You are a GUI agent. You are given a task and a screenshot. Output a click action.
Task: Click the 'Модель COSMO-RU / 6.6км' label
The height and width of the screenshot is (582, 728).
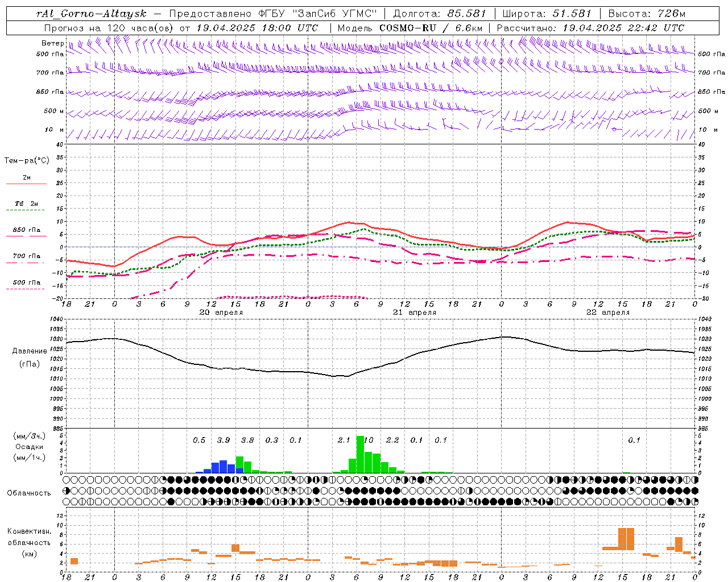[410, 28]
